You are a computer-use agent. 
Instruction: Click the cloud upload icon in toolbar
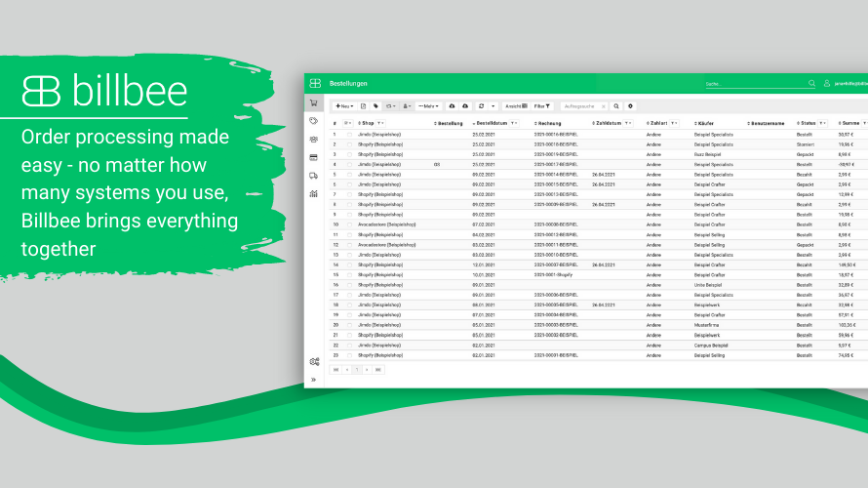tap(465, 105)
